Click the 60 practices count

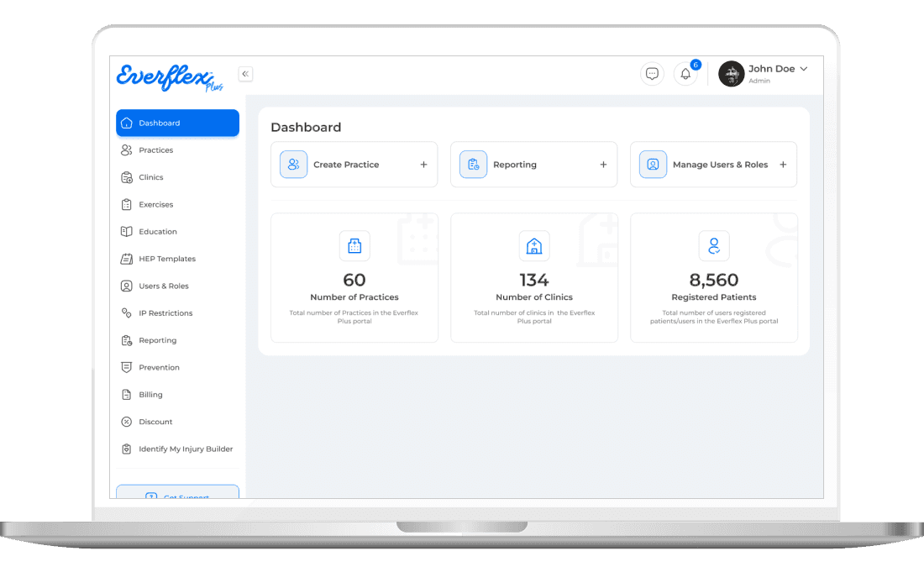(354, 279)
